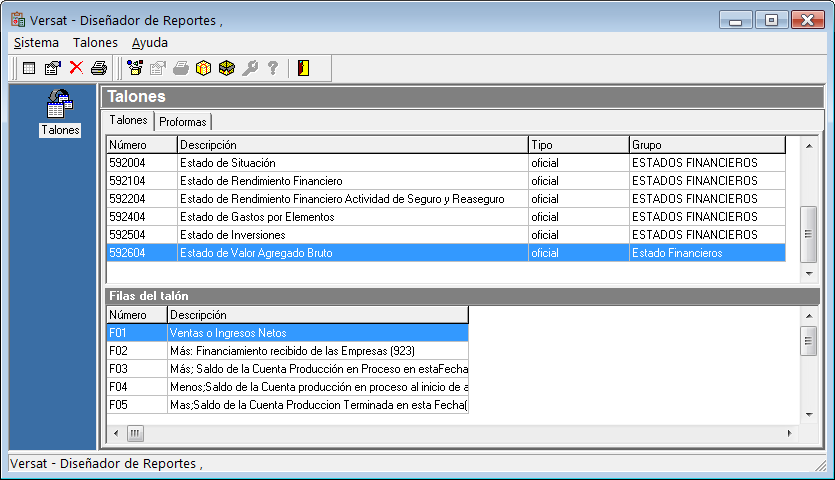The width and height of the screenshot is (835, 480).
Task: Click left arrow of horizontal scrollbar
Action: click(116, 434)
